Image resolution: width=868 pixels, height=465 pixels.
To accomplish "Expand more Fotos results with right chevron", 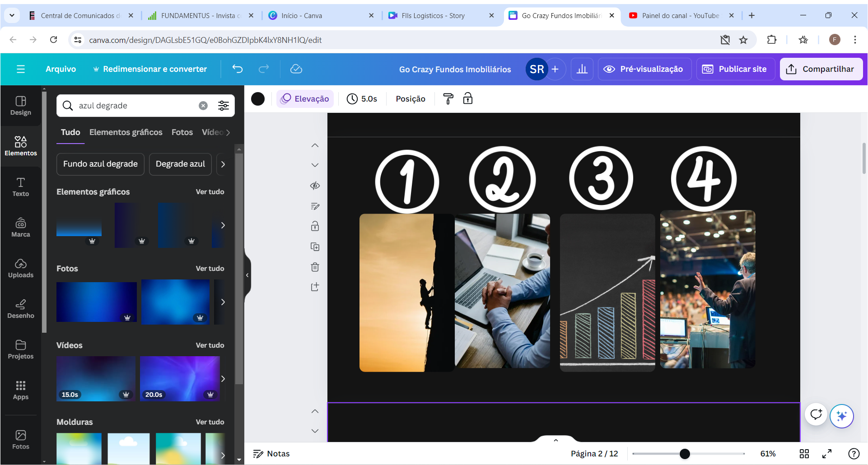I will point(223,302).
